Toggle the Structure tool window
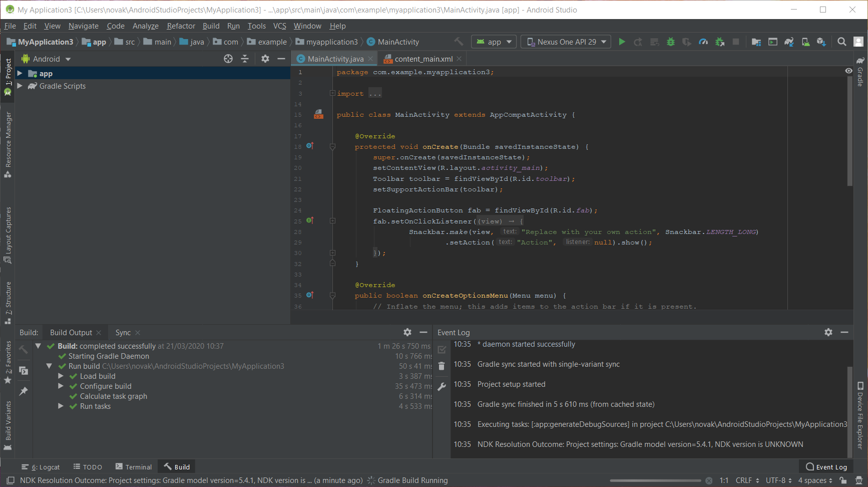 8,303
